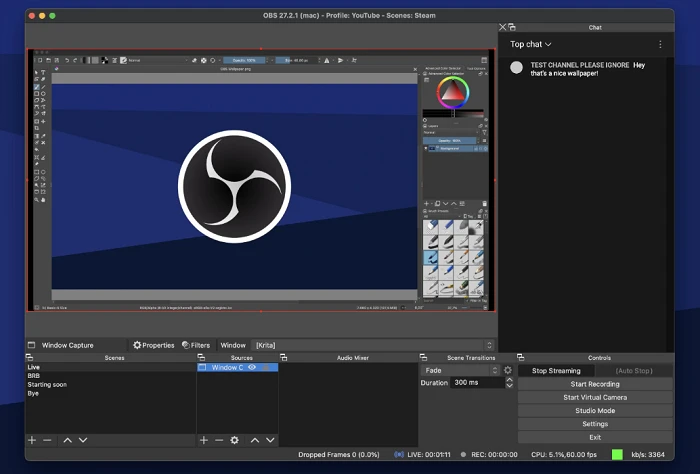The height and width of the screenshot is (474, 700).
Task: Click the REC: 00:00:00 timer text
Action: pyautogui.click(x=494, y=454)
